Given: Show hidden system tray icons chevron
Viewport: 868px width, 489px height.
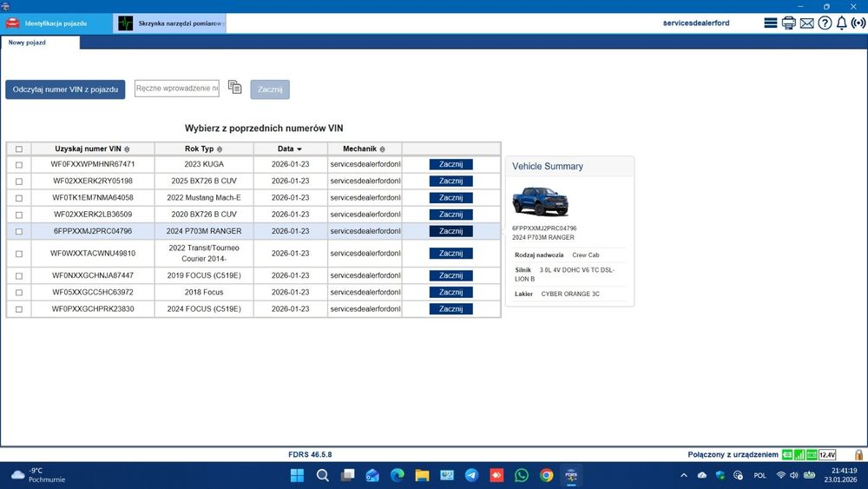Looking at the screenshot, I should [x=684, y=475].
